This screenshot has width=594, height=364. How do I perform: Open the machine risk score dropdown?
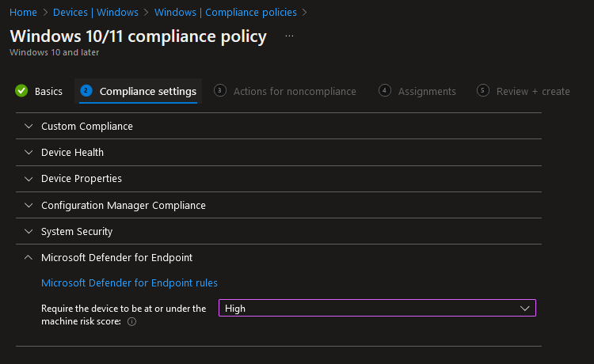pos(377,308)
